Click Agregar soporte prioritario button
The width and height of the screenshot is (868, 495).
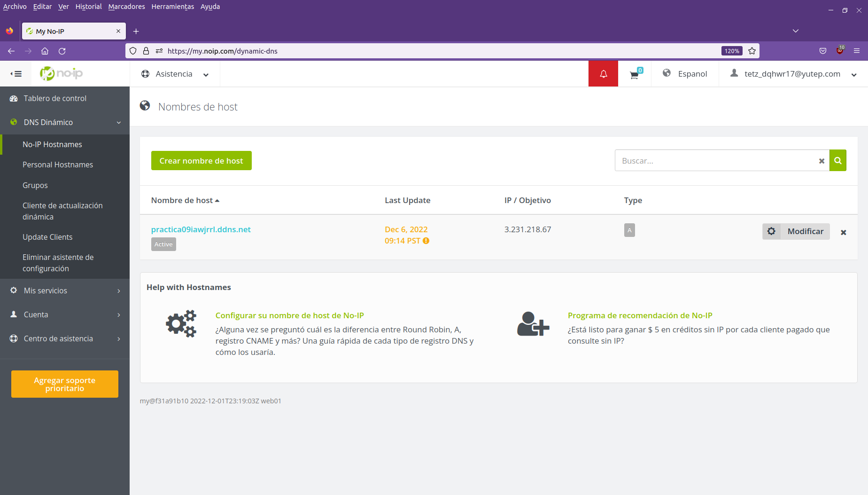tap(65, 384)
